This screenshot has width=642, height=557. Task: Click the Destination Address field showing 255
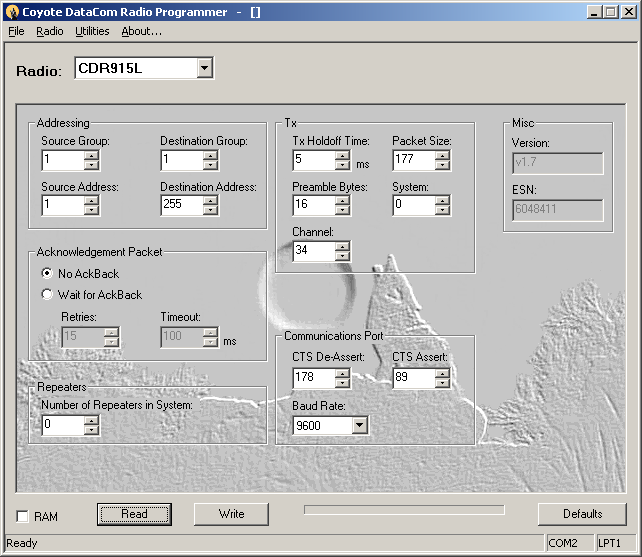click(182, 205)
